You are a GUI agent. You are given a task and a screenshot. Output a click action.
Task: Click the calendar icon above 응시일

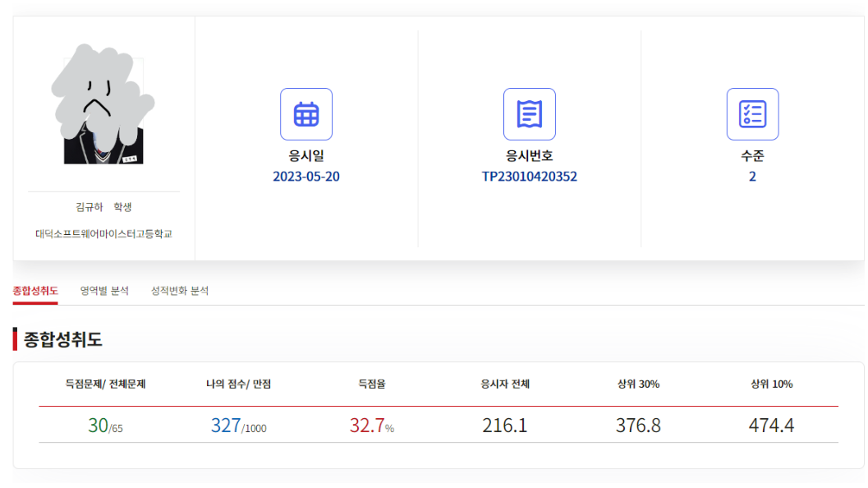(306, 113)
